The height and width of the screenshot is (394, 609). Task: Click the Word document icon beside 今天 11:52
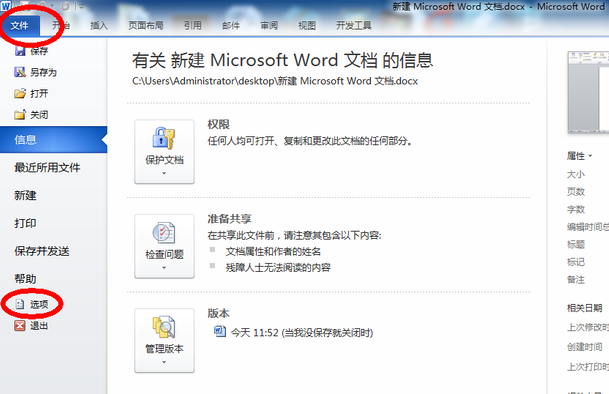tap(220, 331)
